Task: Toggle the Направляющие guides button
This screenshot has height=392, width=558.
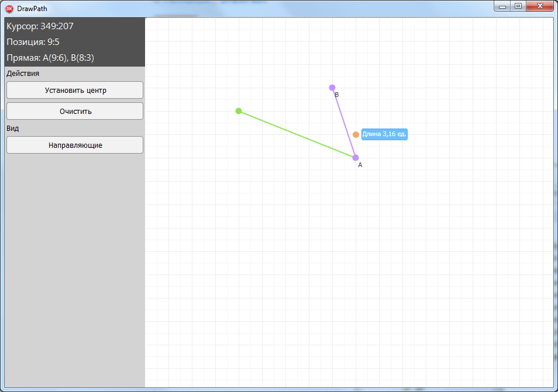Action: (x=75, y=145)
